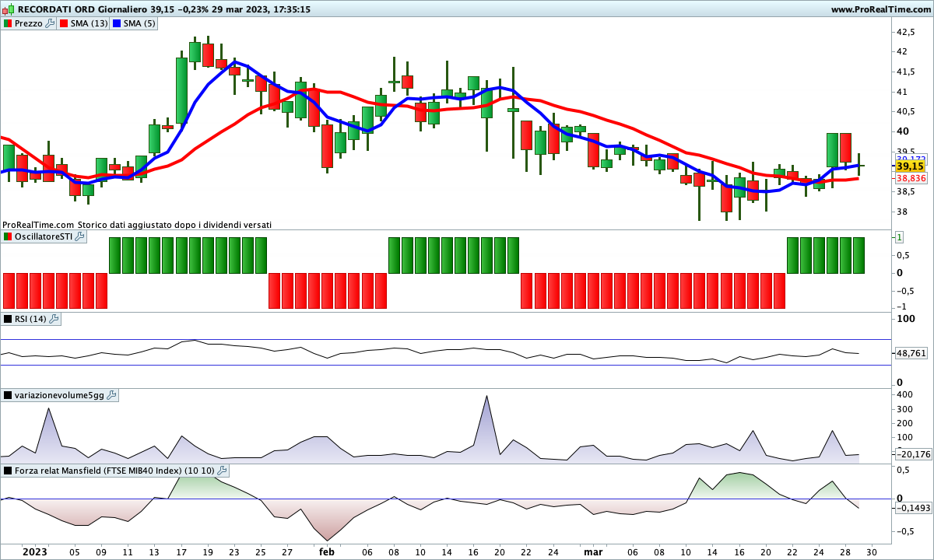Click the 38,5 price axis label
The height and width of the screenshot is (560, 934).
tap(905, 191)
